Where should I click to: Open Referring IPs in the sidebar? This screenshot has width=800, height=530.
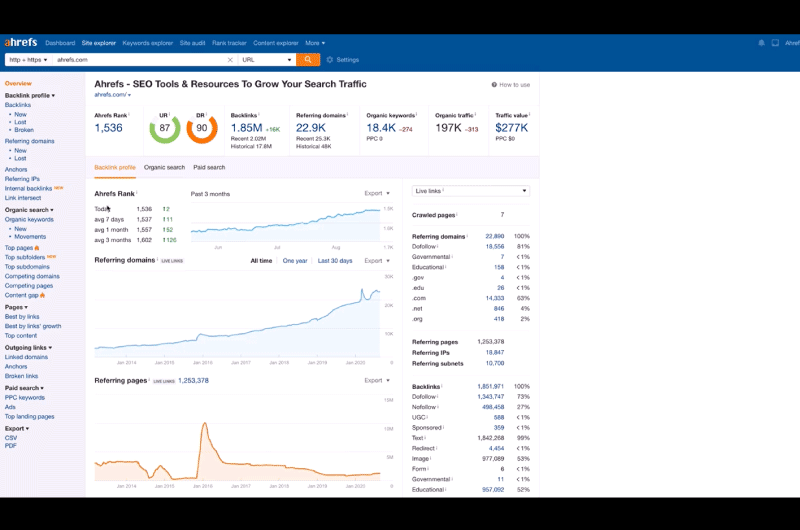point(22,179)
